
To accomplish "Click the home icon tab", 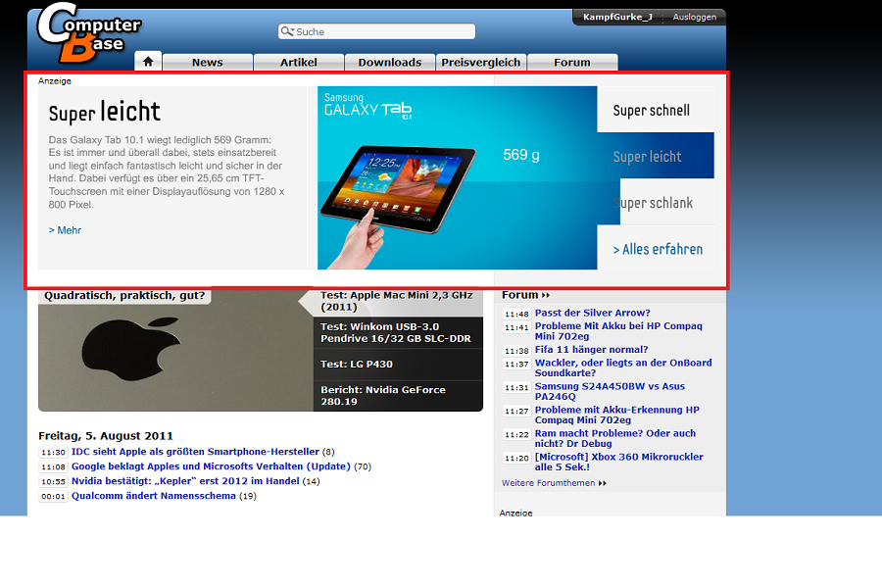I will [148, 62].
